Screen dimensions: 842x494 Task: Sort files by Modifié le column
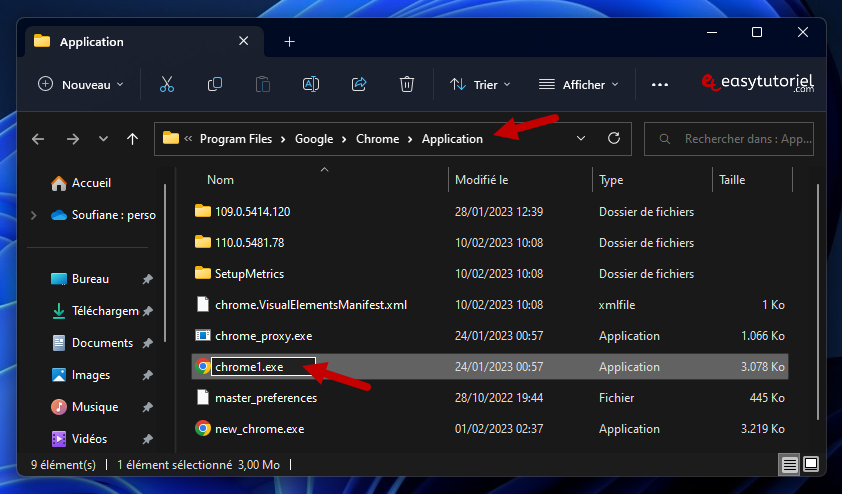(482, 180)
